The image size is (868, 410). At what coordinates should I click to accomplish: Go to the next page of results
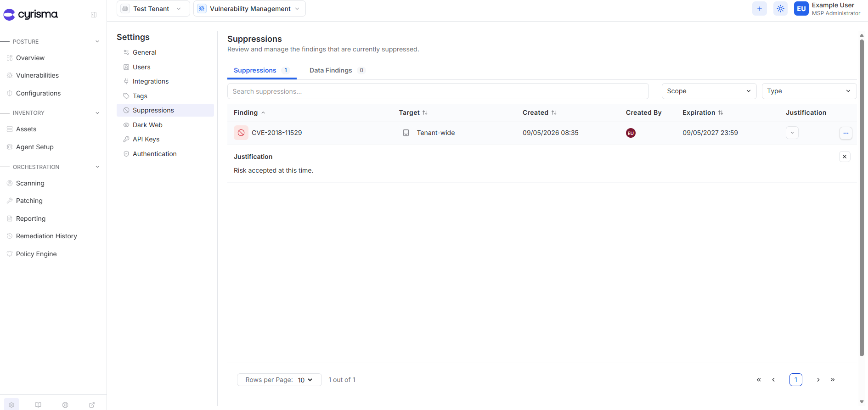(818, 380)
